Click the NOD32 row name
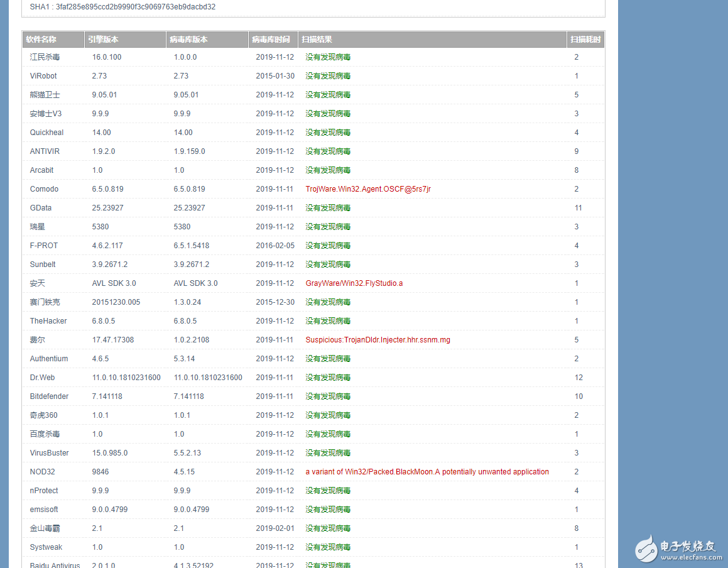The height and width of the screenshot is (568, 728). coord(42,472)
